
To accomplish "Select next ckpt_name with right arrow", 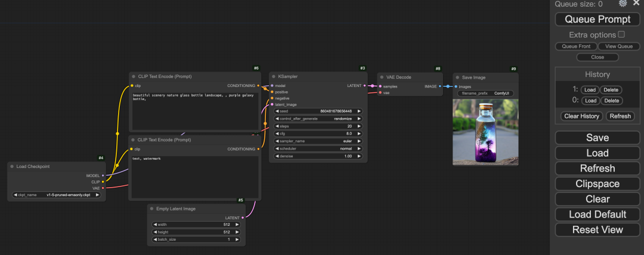I will (x=97, y=195).
